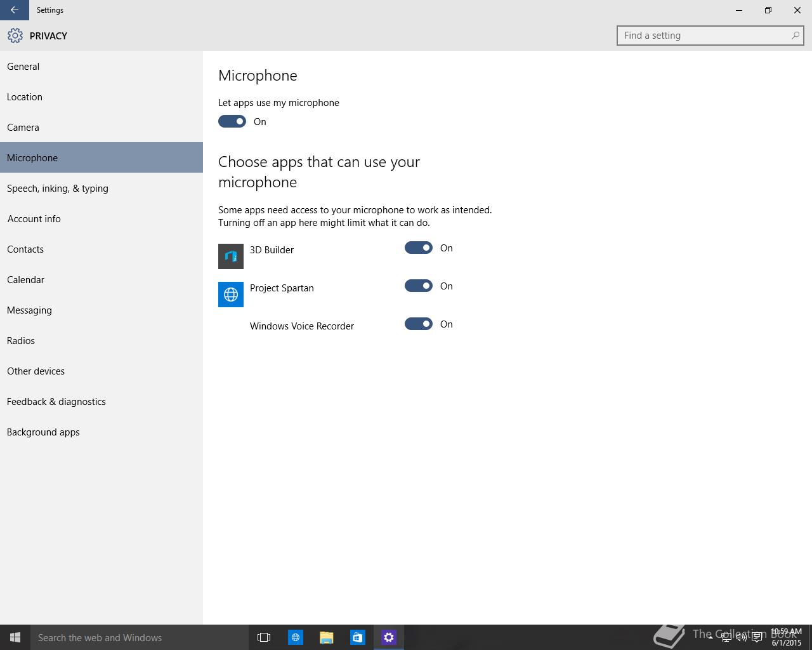Open the Action Center notifications icon

757,637
